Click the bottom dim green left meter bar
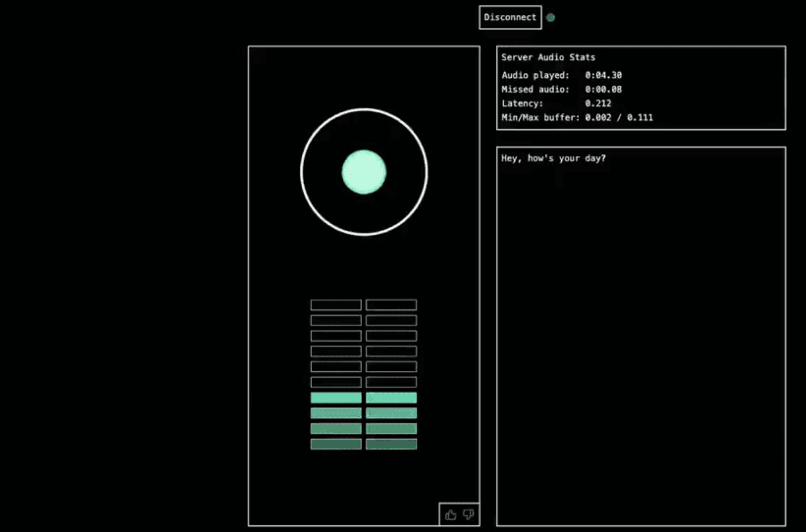The image size is (806, 532). pos(336,444)
